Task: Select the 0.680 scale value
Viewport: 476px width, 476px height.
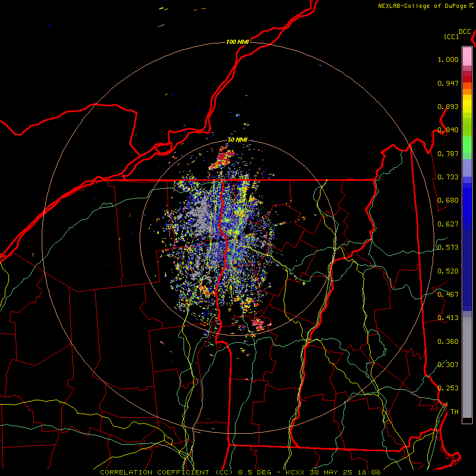Action: [x=448, y=200]
